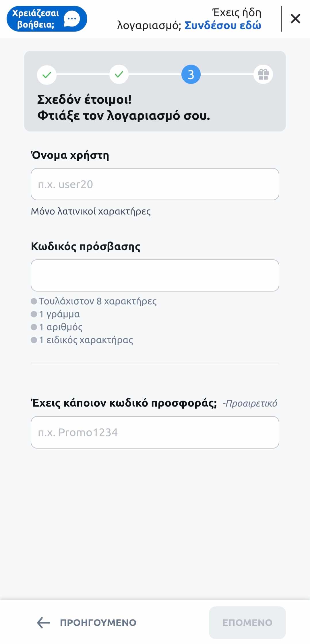Click the current step 3 circle
Viewport: 310px width, 644px height.
pos(191,75)
